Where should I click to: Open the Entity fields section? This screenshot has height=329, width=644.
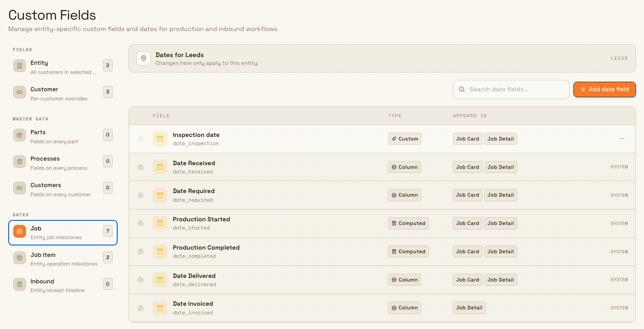click(63, 67)
